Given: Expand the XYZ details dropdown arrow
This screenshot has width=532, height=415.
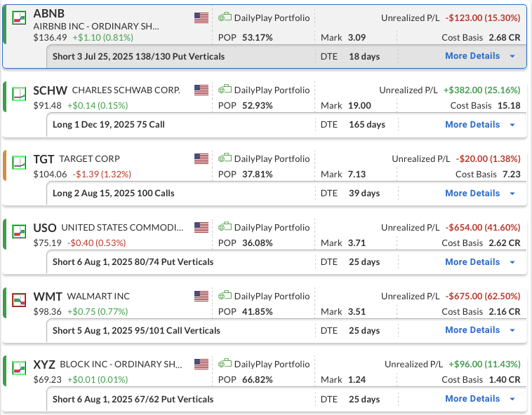Looking at the screenshot, I should tap(512, 399).
